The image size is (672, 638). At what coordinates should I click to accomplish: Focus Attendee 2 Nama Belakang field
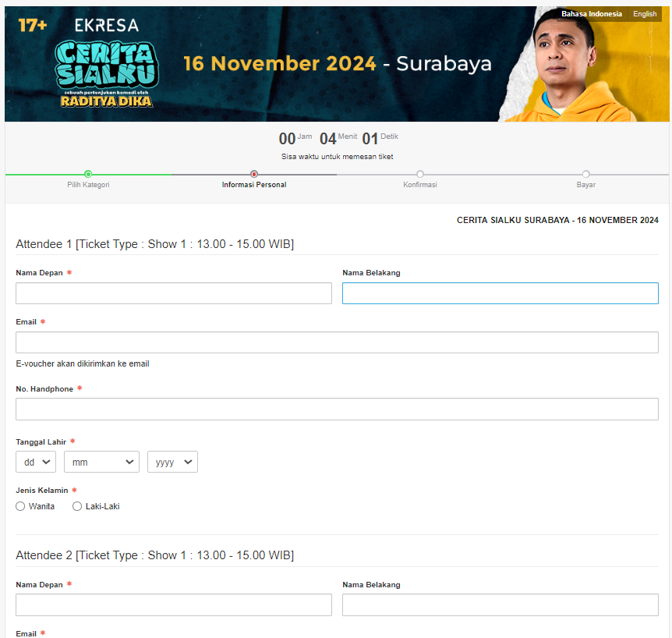coord(500,605)
